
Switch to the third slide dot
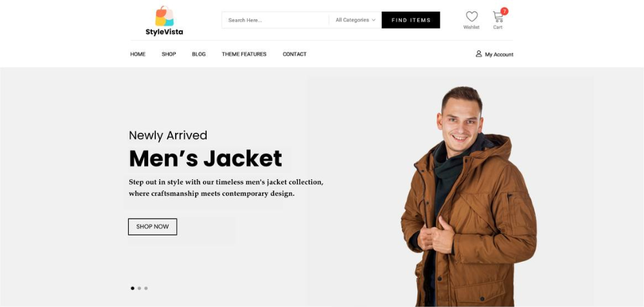pyautogui.click(x=146, y=288)
